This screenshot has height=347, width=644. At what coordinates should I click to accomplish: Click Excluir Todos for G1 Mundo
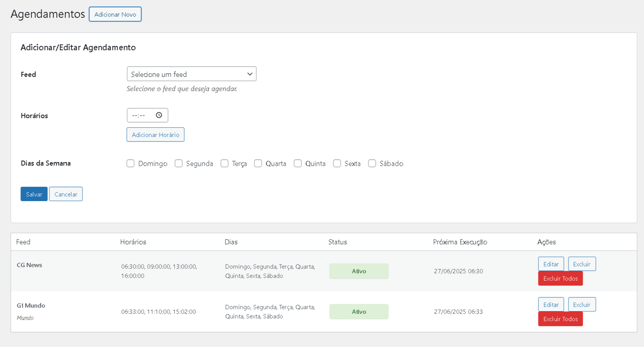560,319
